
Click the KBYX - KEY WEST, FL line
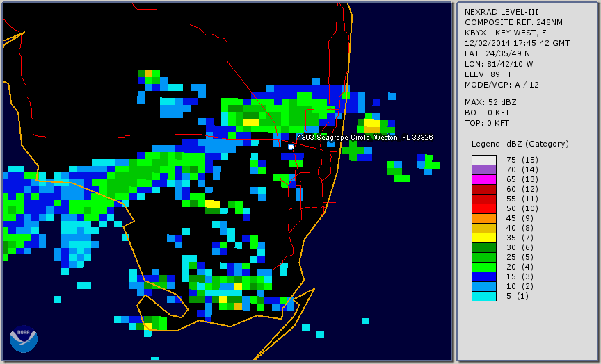point(508,33)
